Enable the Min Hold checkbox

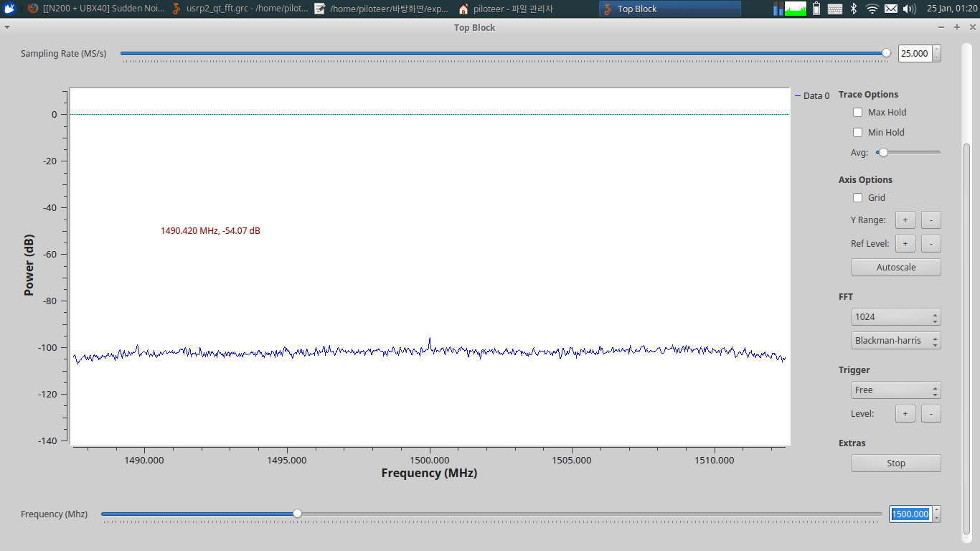click(857, 133)
